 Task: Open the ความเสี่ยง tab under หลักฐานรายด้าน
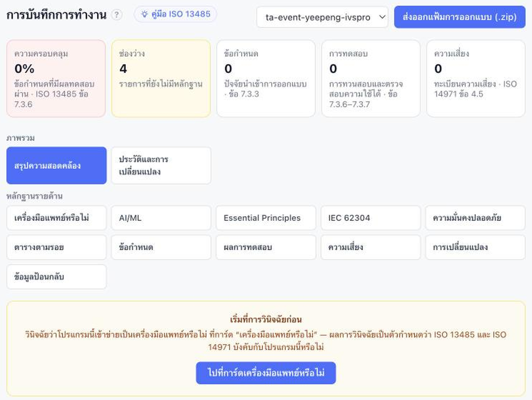click(x=371, y=247)
